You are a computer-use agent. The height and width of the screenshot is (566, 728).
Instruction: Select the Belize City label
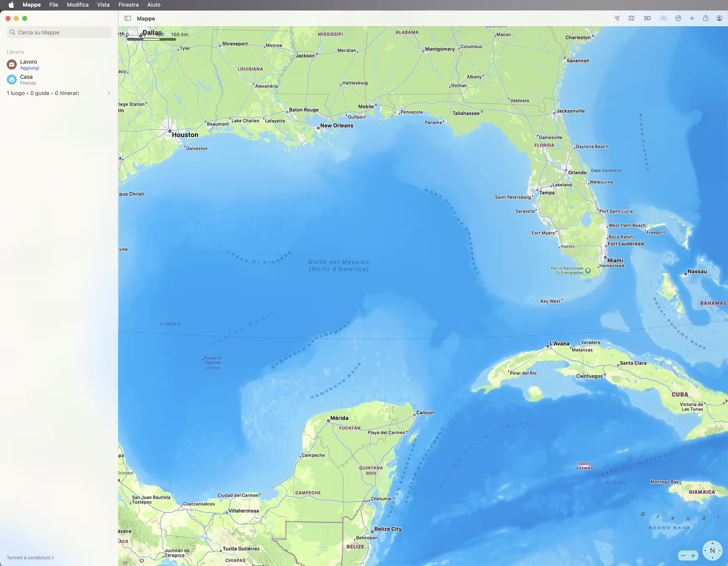pos(388,529)
